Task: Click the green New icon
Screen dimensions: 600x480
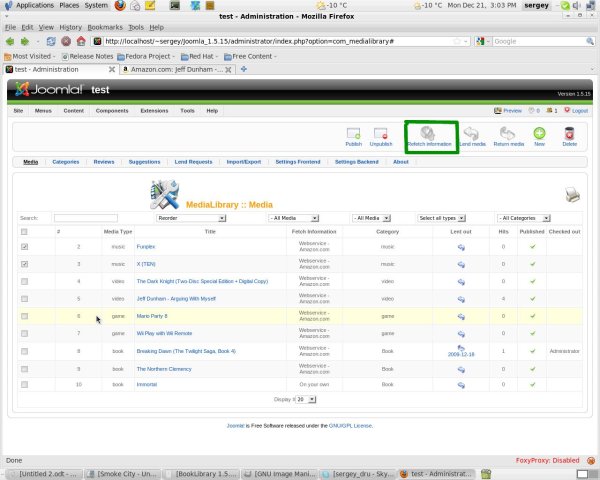Action: pyautogui.click(x=539, y=133)
